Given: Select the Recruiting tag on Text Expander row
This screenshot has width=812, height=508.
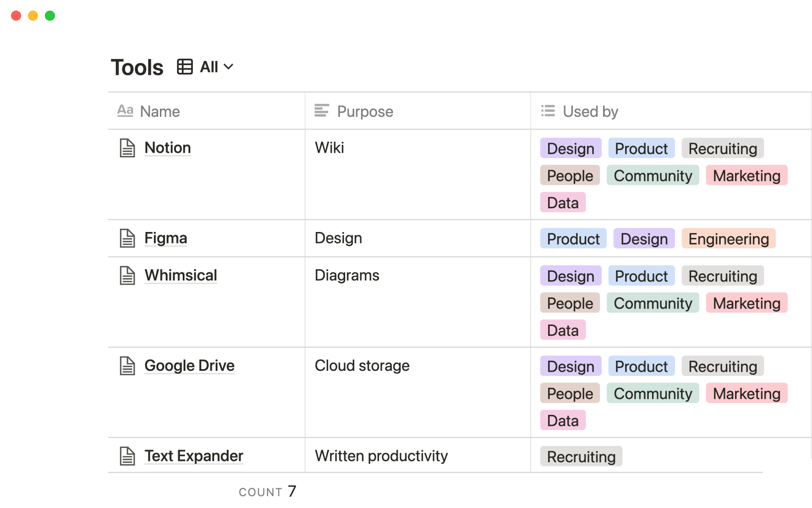Looking at the screenshot, I should coord(581,456).
